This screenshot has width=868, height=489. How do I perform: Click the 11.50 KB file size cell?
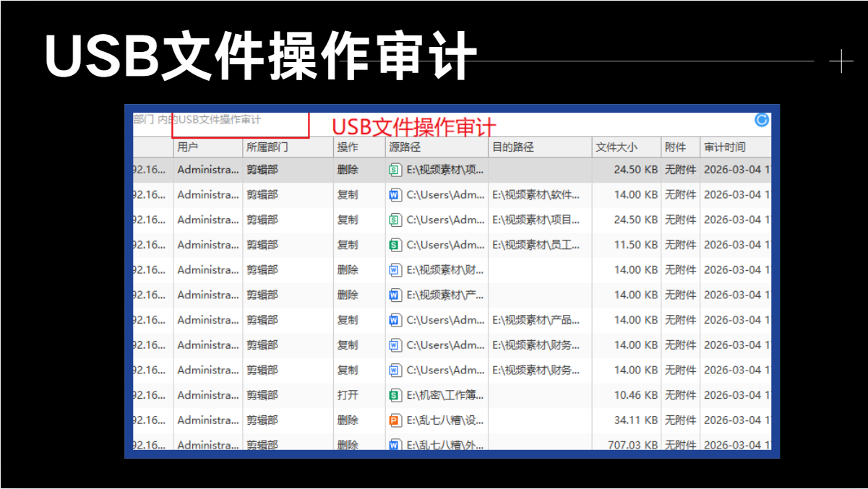point(636,245)
